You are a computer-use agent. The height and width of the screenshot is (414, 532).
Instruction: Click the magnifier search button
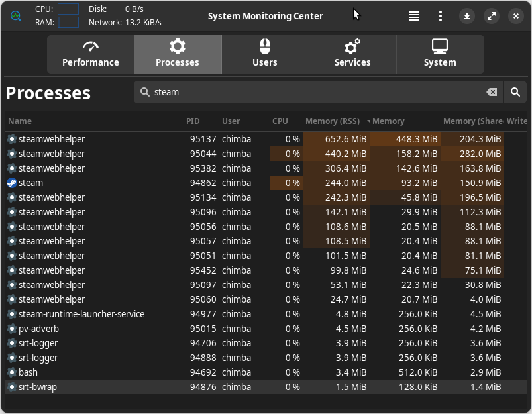tap(515, 92)
